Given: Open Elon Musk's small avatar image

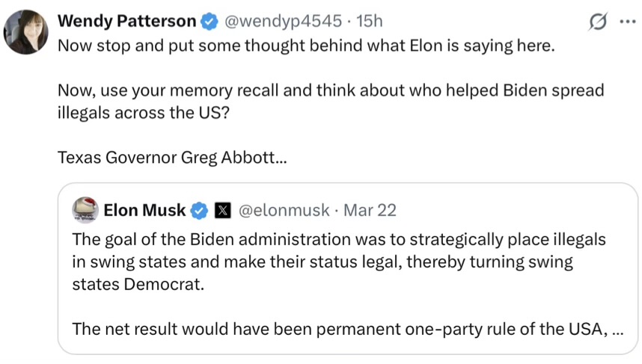Looking at the screenshot, I should click(x=85, y=210).
